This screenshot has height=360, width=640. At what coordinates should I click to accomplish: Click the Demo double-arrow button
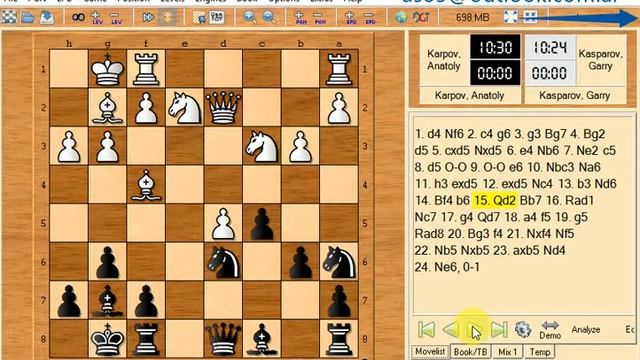550,330
